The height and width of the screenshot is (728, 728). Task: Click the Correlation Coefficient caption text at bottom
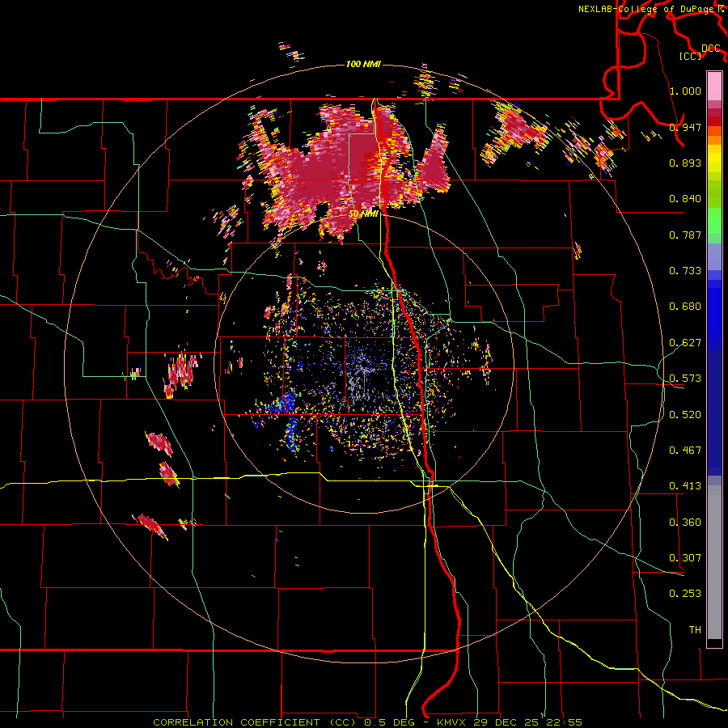point(368,722)
